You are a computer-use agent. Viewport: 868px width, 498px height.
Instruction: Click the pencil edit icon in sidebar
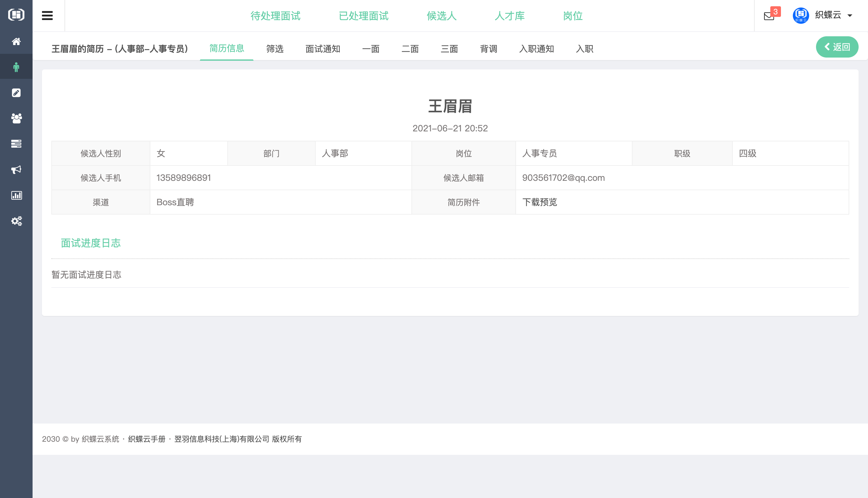16,92
